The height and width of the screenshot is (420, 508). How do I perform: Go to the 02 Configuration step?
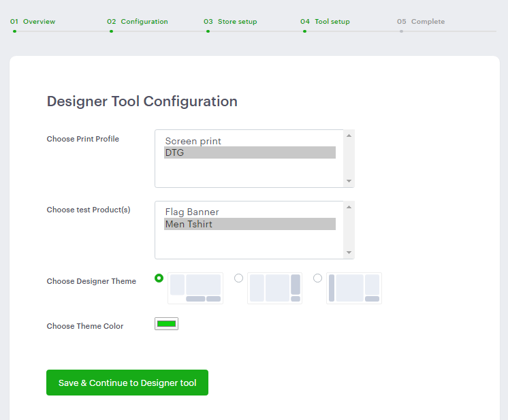[138, 22]
